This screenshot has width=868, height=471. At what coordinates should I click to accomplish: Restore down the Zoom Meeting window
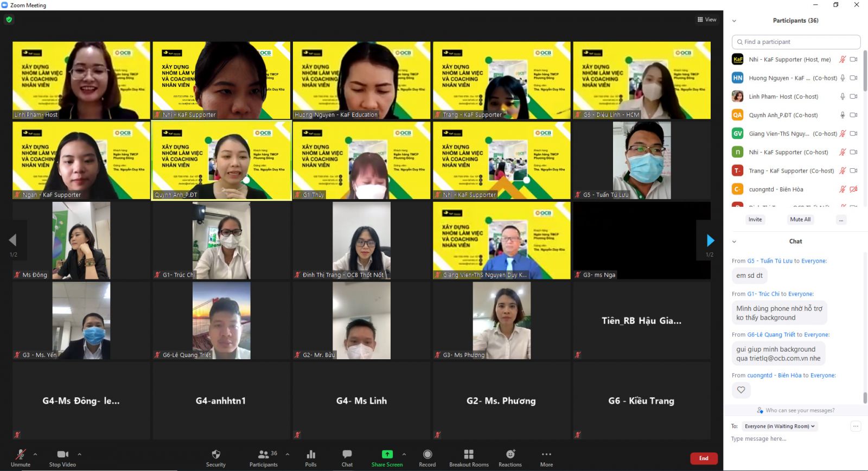click(836, 5)
